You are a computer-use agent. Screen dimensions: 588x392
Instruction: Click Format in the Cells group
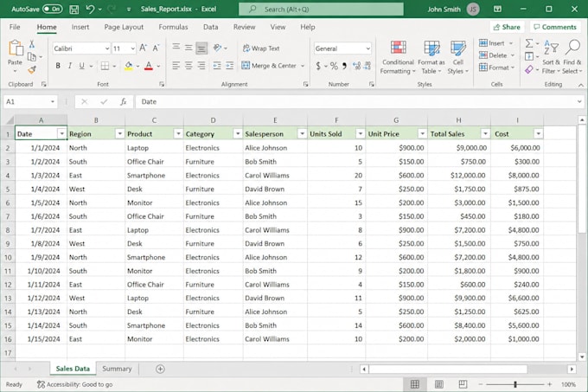[x=497, y=67]
